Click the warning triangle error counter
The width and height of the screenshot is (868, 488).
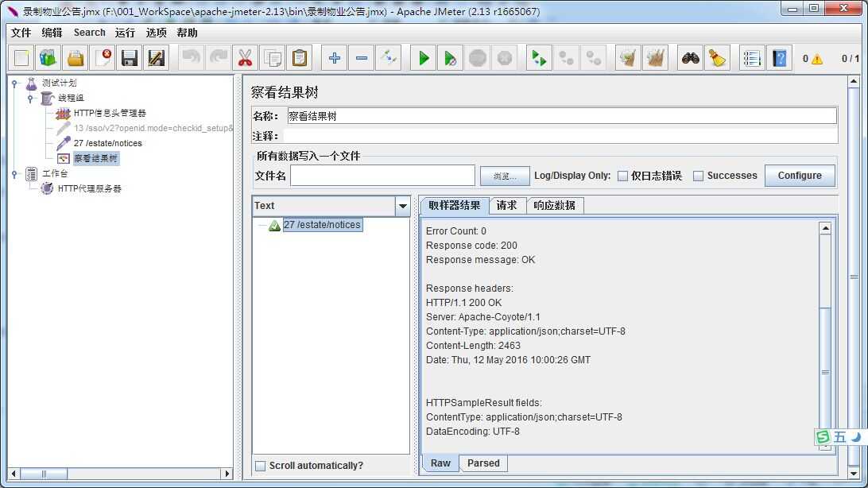pos(817,59)
